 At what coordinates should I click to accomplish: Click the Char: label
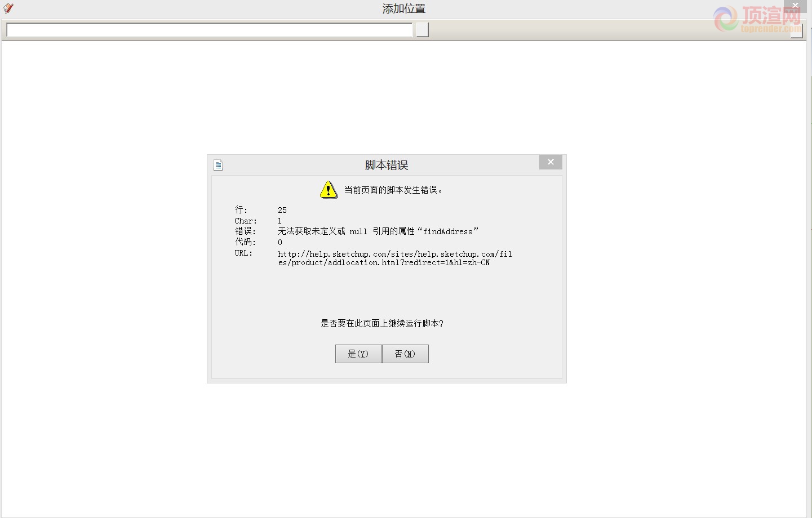coord(246,221)
